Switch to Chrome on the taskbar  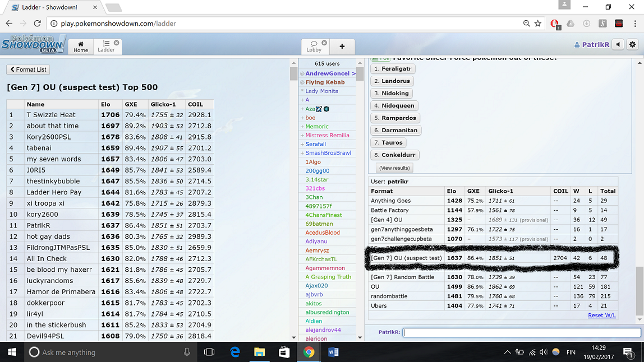[309, 352]
